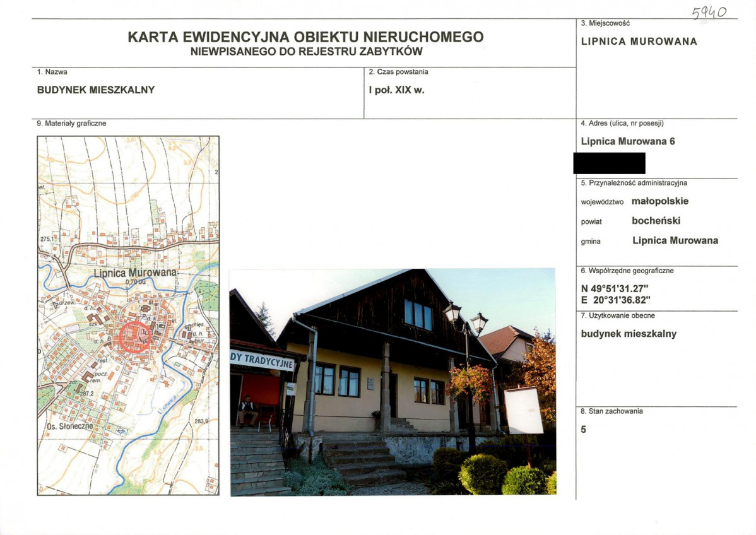
Task: Click the label '4. Adres (ulica, nr posesji)'
Action: [622, 124]
